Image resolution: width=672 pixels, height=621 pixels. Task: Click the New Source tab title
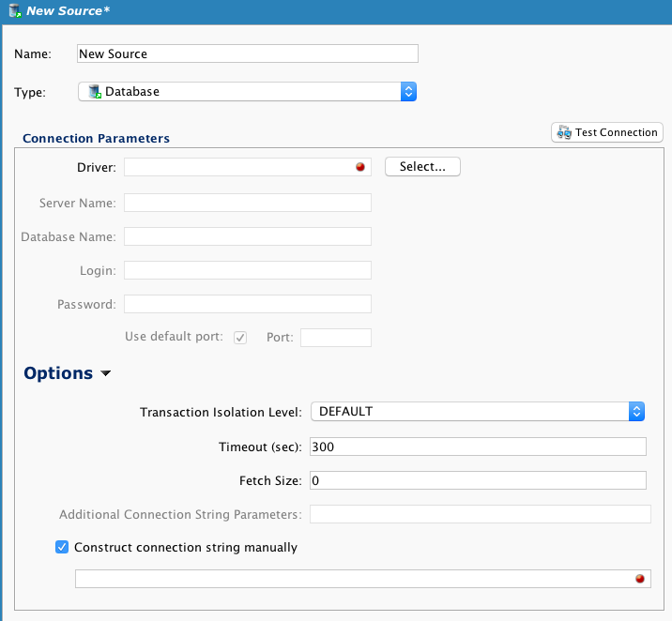tap(64, 10)
